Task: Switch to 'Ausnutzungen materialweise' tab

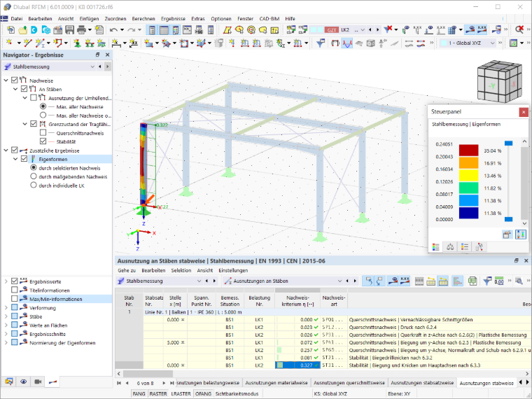Action: point(276,383)
